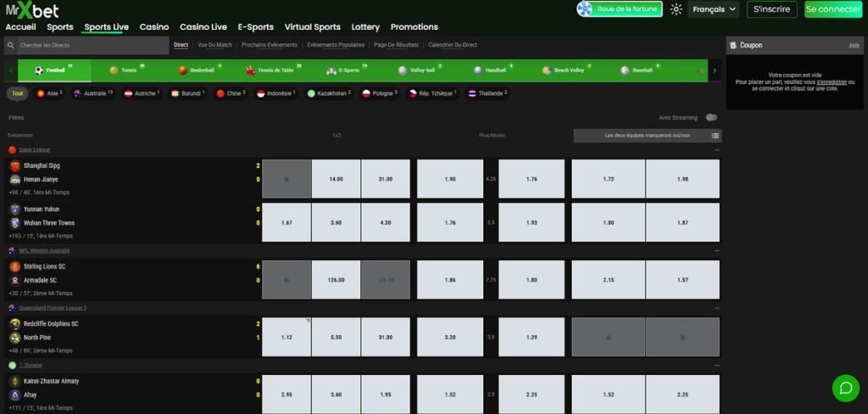Screen dimensions: 868x414
Task: Select the Tout country filter
Action: (18, 93)
